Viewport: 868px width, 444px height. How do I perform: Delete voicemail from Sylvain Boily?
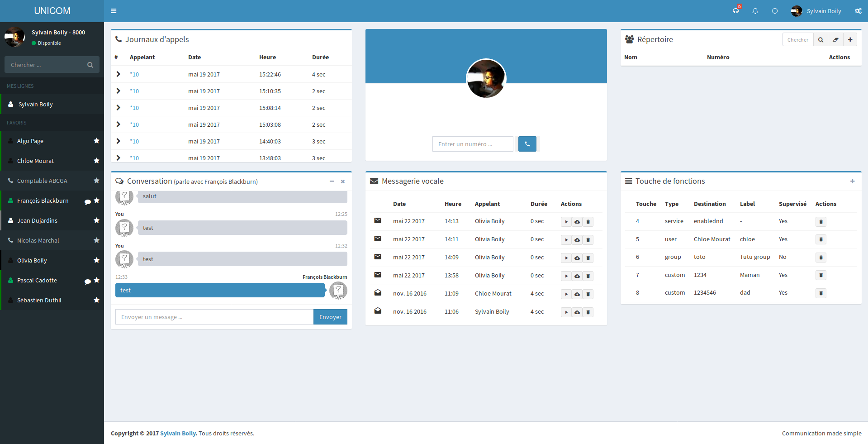(x=588, y=312)
